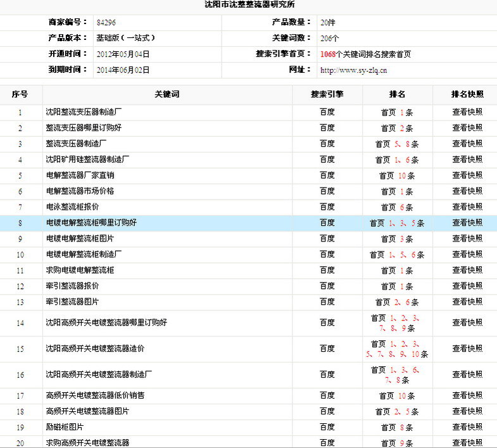
Task: Select keyword 整流变压器哪里订购好
Action: pos(84,128)
